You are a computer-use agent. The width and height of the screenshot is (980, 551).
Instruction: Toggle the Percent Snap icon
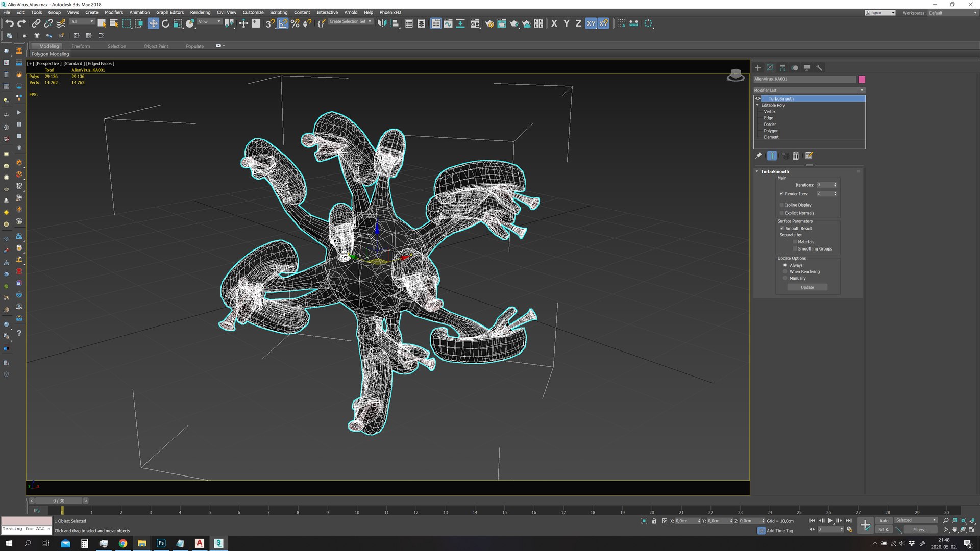[295, 23]
